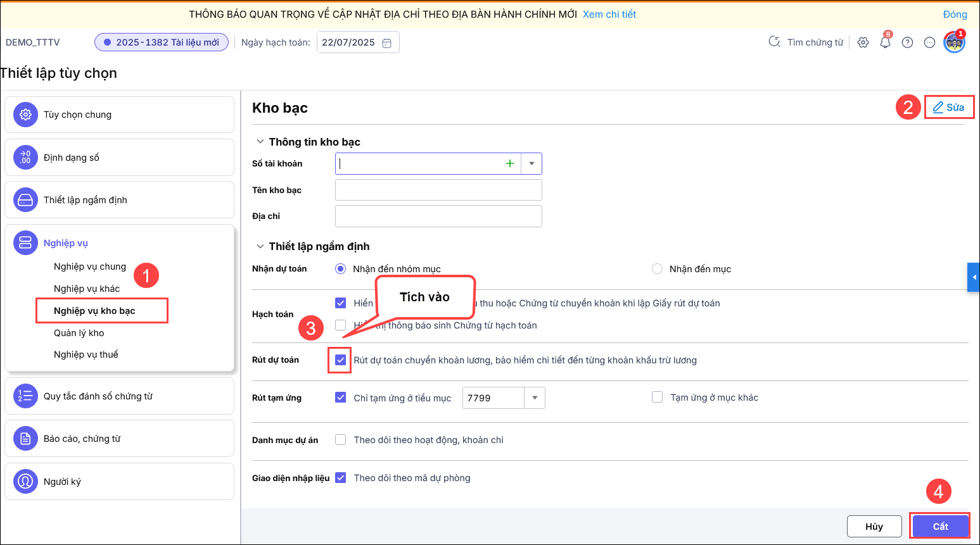Image resolution: width=980 pixels, height=545 pixels.
Task: Open the notifications bell
Action: pos(885,42)
